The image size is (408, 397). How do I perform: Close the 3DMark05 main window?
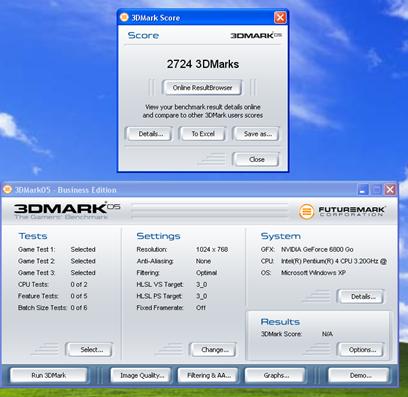coord(389,190)
